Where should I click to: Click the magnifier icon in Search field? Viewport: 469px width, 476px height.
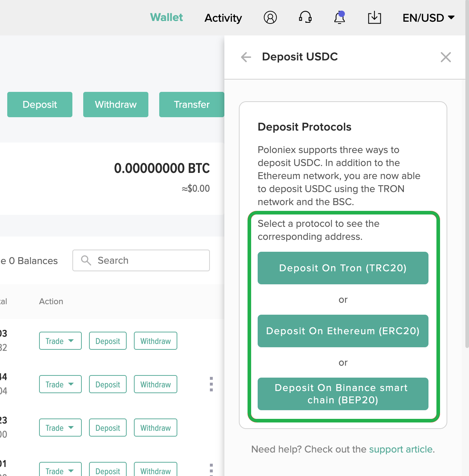[x=86, y=260]
